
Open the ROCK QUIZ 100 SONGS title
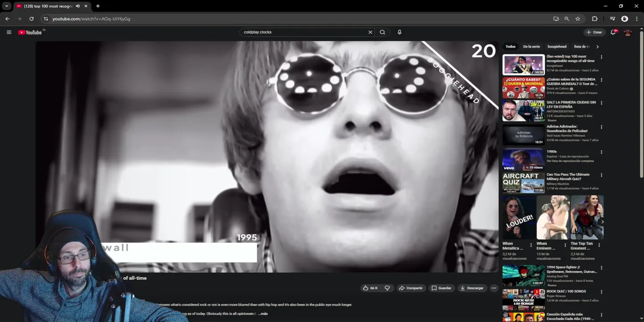pyautogui.click(x=566, y=291)
